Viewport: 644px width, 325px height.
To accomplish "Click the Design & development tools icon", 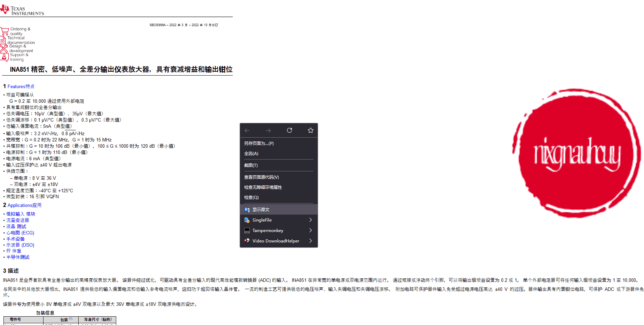I will [x=4, y=48].
